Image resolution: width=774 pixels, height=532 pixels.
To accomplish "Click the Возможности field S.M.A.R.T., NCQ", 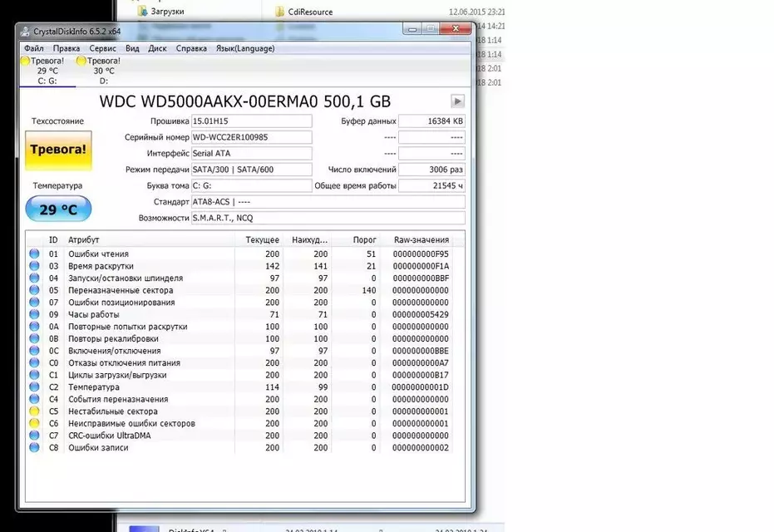I will click(328, 218).
